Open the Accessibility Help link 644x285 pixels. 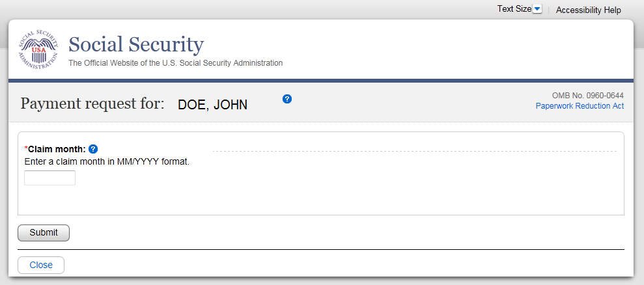tap(588, 10)
